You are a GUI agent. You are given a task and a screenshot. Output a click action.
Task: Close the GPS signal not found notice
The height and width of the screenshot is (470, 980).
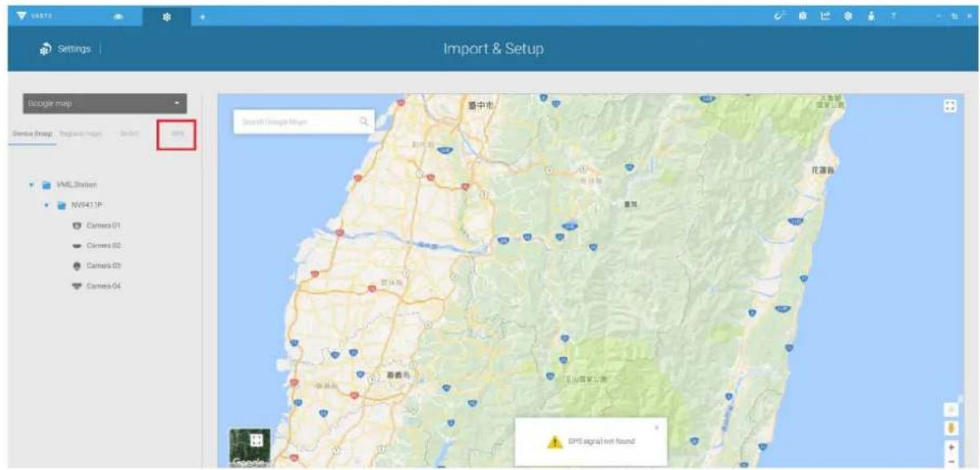coord(656,427)
